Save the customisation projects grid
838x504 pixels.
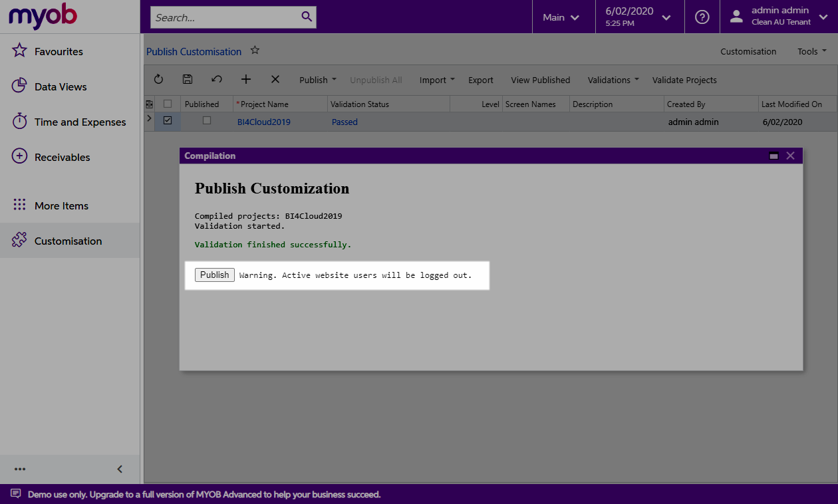pos(188,79)
